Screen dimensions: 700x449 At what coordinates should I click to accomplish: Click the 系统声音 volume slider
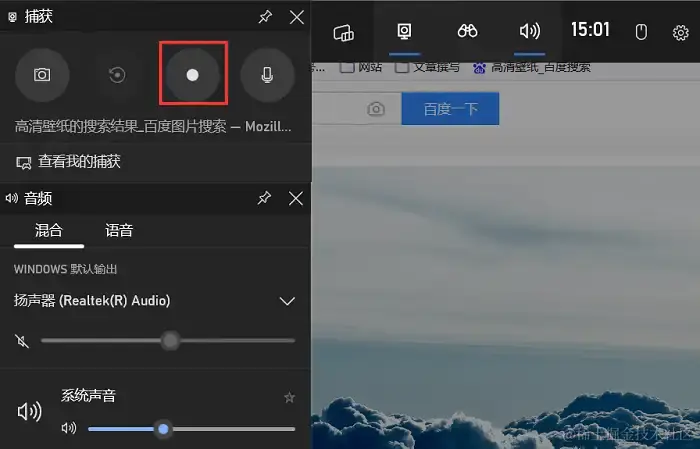click(192, 429)
